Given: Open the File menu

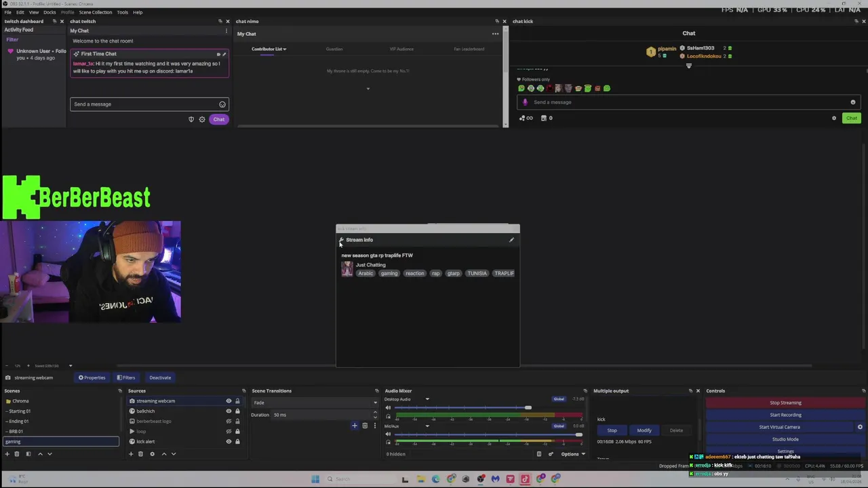Looking at the screenshot, I should [x=7, y=12].
